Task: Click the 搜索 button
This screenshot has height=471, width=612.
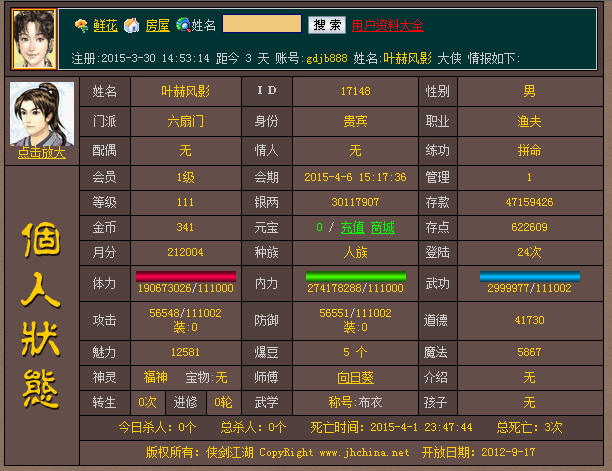Action: (327, 25)
